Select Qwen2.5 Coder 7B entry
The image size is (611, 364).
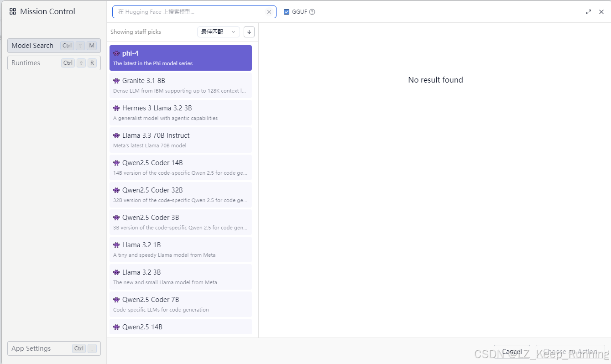[181, 304]
